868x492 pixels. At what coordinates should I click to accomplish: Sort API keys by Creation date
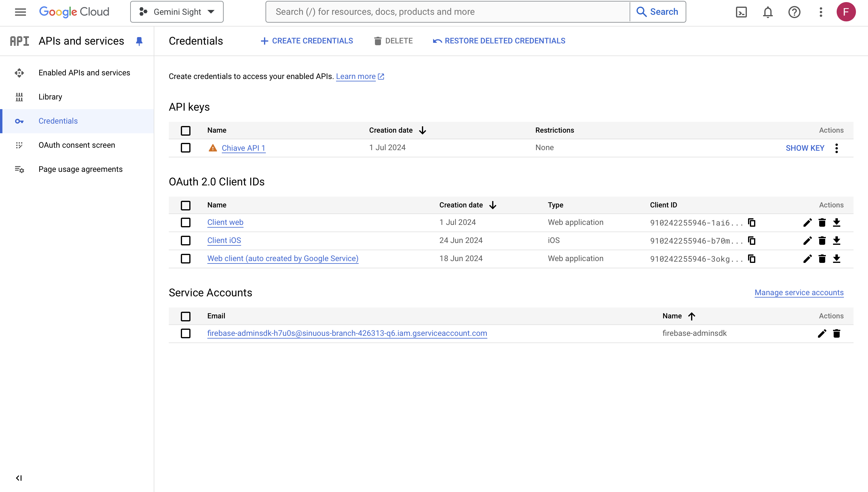pyautogui.click(x=398, y=130)
